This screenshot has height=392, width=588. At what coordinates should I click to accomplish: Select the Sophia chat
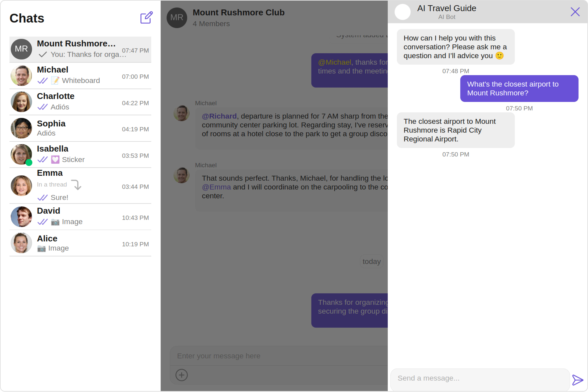pyautogui.click(x=80, y=128)
